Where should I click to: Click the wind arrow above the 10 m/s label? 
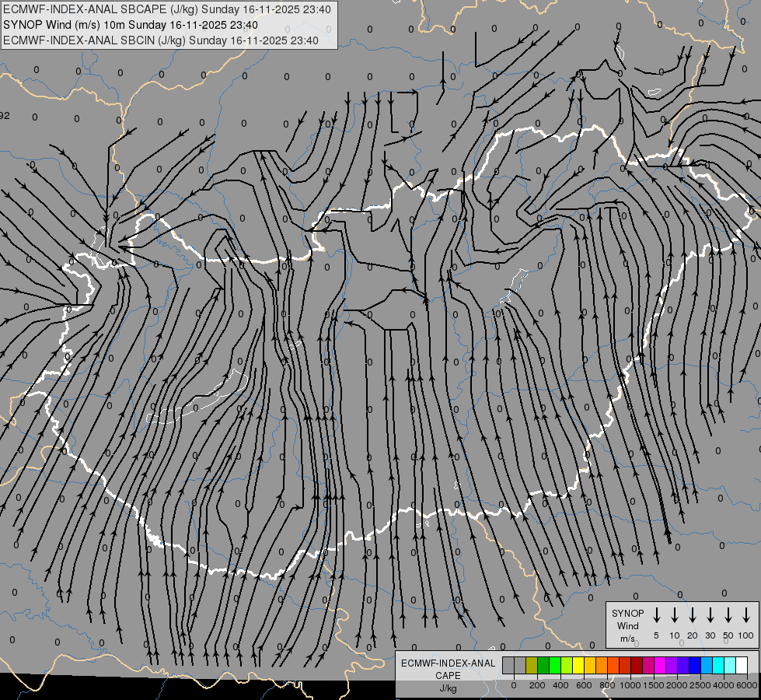point(675,614)
